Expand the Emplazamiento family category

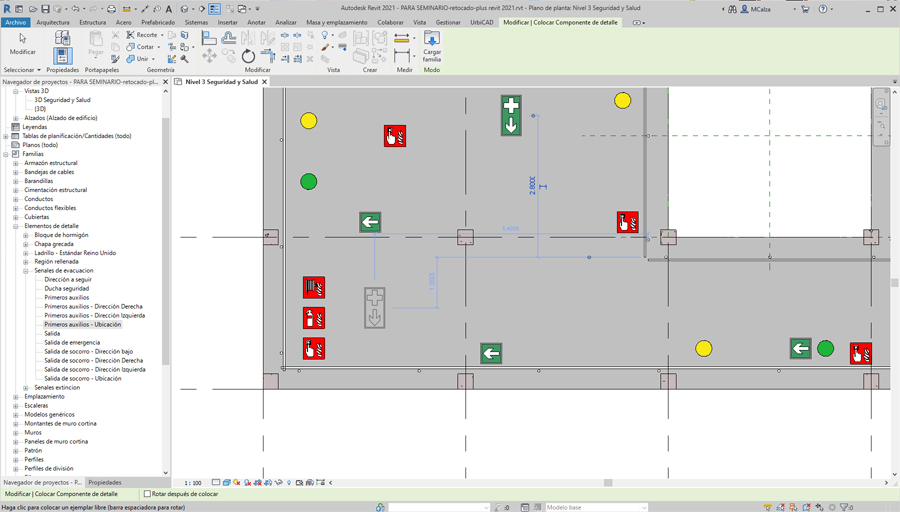click(16, 397)
